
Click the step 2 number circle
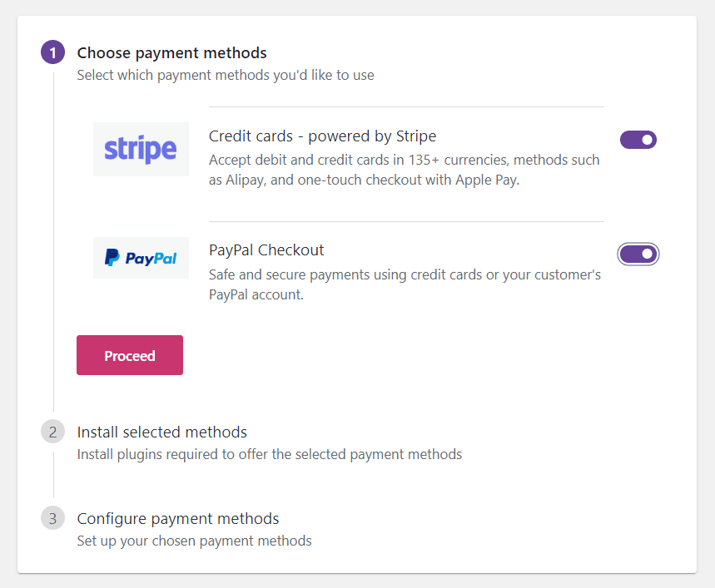(x=53, y=432)
